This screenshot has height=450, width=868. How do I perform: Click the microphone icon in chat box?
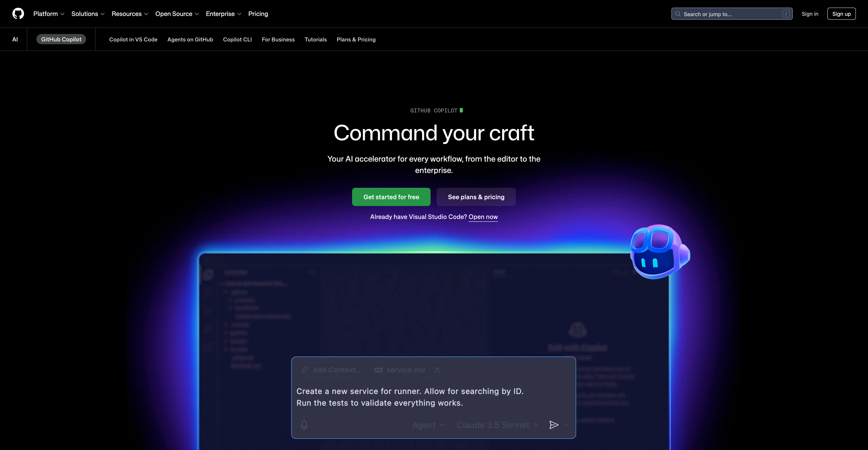(304, 425)
